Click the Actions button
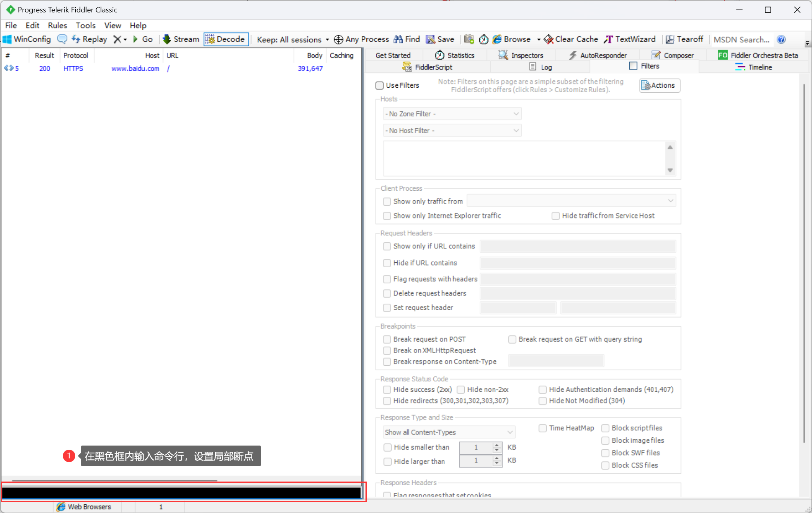The image size is (812, 513). (659, 86)
